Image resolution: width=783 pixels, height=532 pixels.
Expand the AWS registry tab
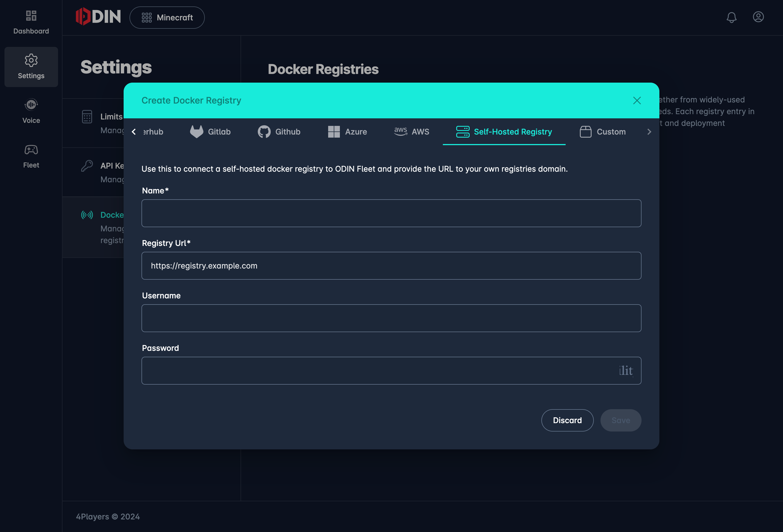click(411, 131)
